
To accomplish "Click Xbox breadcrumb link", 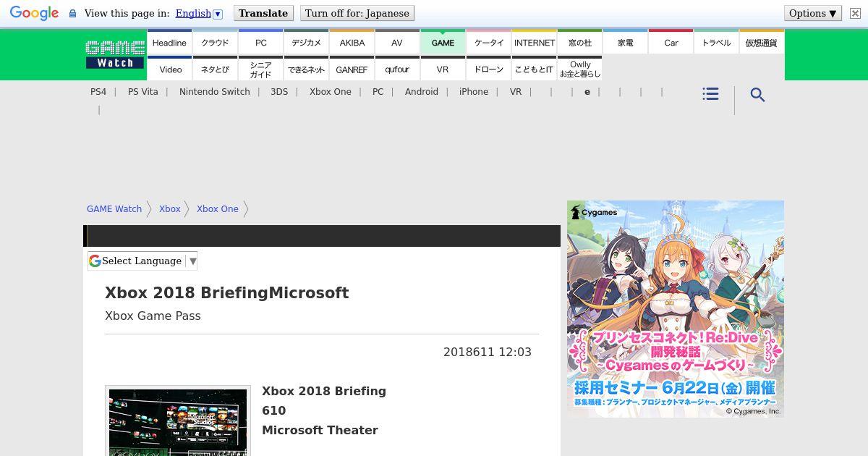I will point(170,208).
